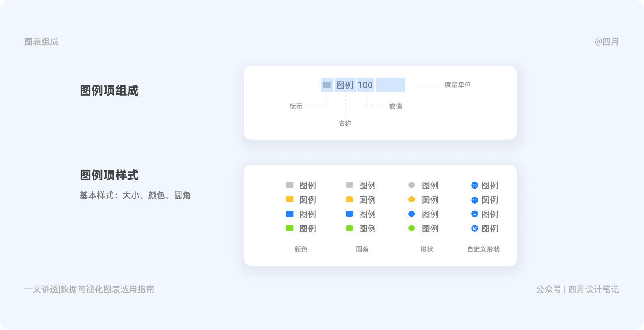Click the empty blue unit box after 100

point(391,85)
